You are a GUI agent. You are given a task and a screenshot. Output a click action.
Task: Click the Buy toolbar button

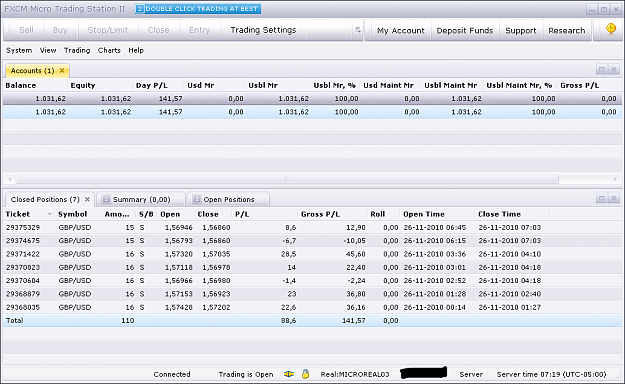click(60, 30)
